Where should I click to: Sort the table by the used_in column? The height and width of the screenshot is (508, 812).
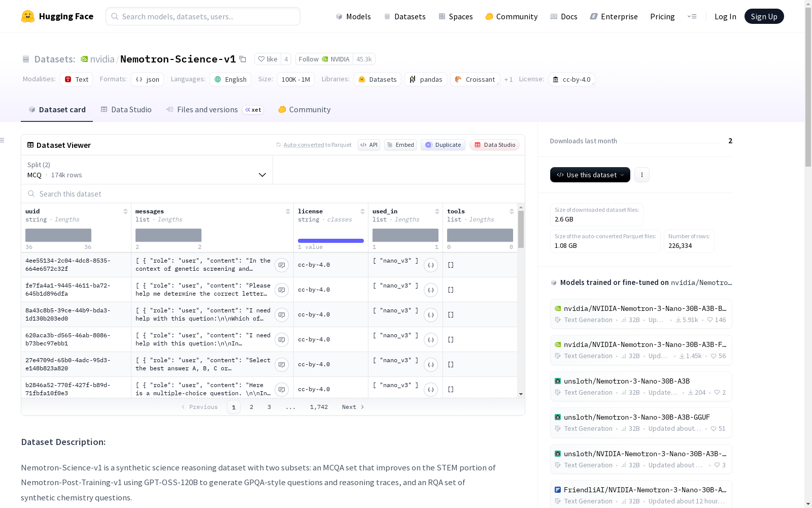pyautogui.click(x=437, y=211)
